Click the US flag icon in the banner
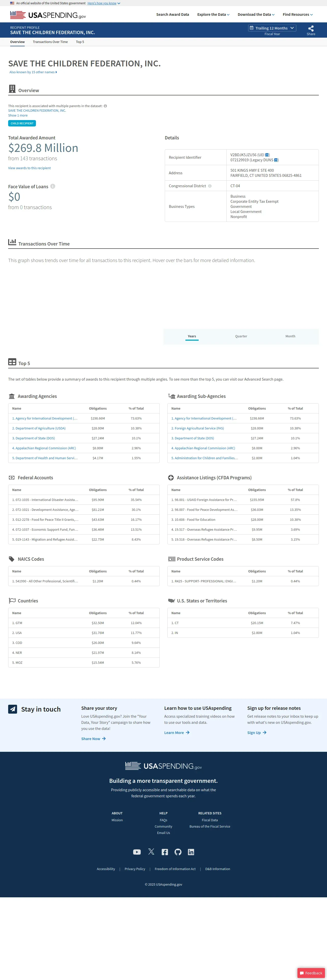The width and height of the screenshot is (327, 980). (x=12, y=3)
